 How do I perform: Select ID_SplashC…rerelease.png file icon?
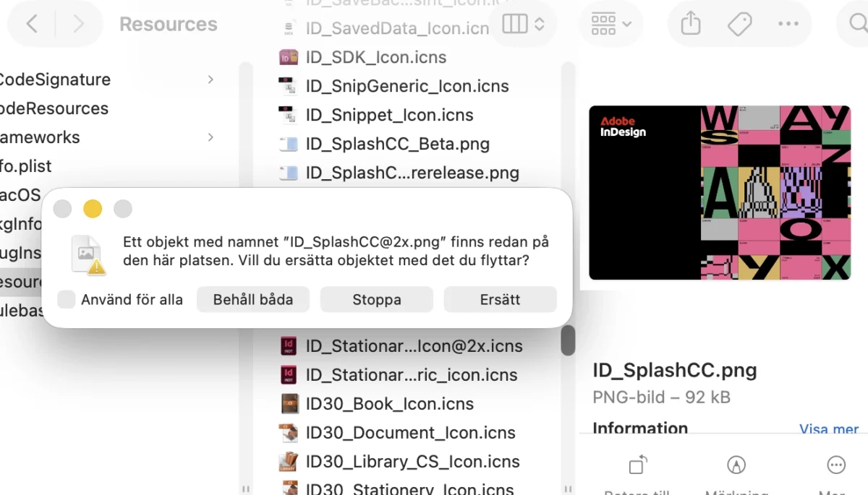(x=289, y=173)
